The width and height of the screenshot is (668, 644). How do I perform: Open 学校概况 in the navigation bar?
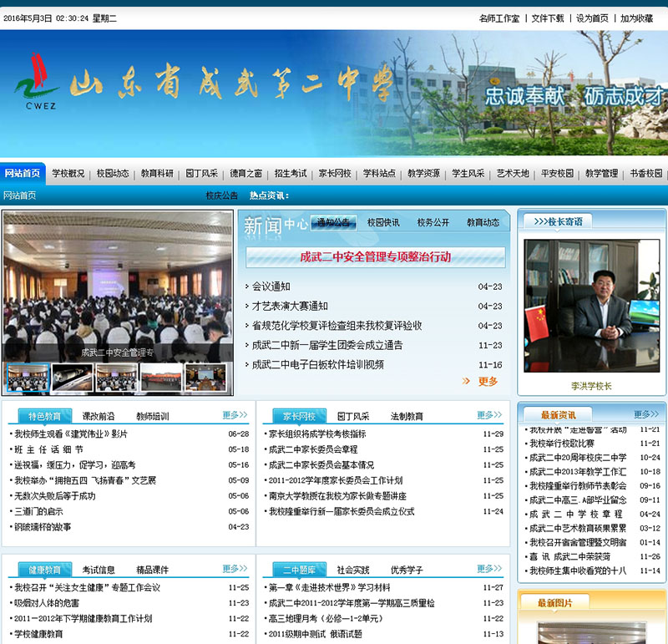pos(68,174)
